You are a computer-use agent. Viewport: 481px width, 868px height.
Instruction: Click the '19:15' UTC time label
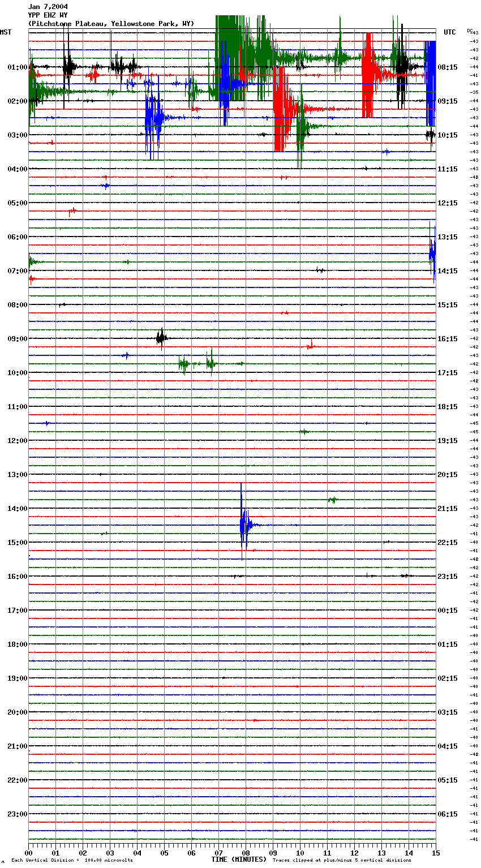448,440
